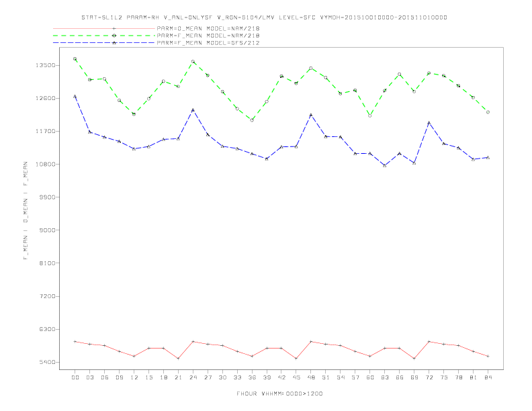Click y-axis tick label 8100
Screen dimensions: 532x411
click(48, 263)
